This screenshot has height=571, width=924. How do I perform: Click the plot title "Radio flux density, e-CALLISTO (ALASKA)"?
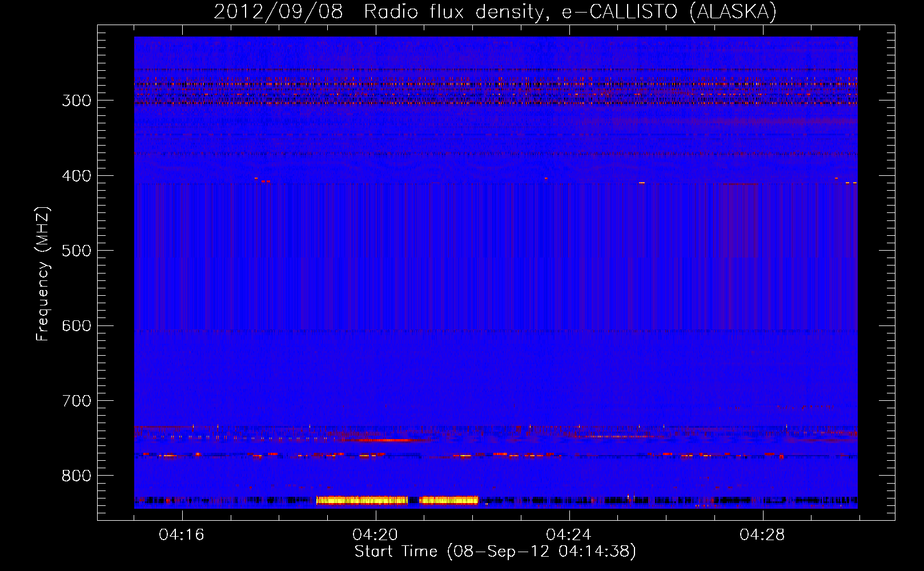(570, 11)
